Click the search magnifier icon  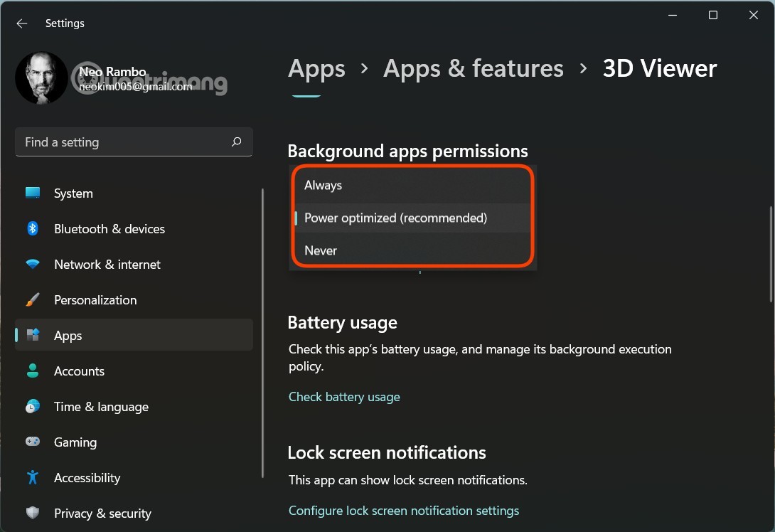point(236,142)
